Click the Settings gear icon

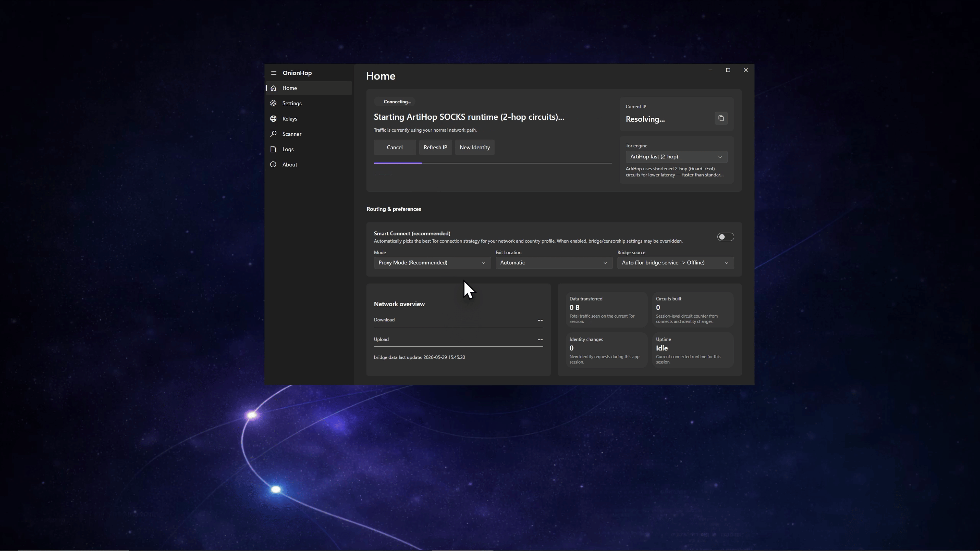[273, 103]
